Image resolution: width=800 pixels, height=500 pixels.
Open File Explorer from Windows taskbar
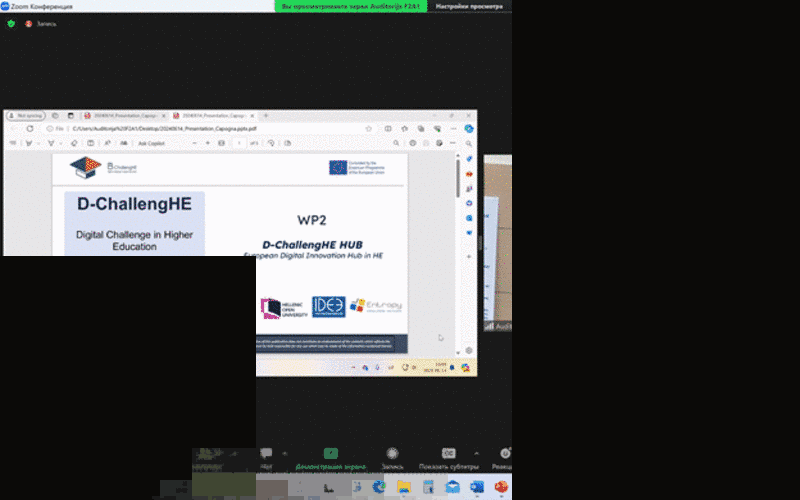pos(404,487)
